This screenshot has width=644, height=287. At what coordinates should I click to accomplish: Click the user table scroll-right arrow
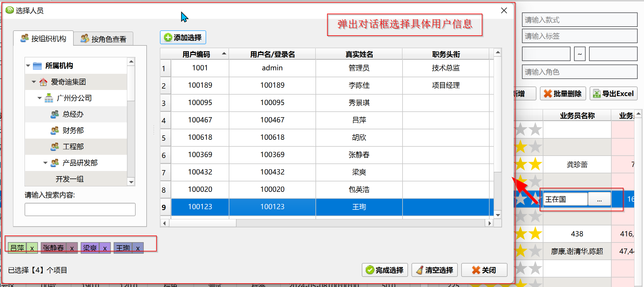(490, 223)
